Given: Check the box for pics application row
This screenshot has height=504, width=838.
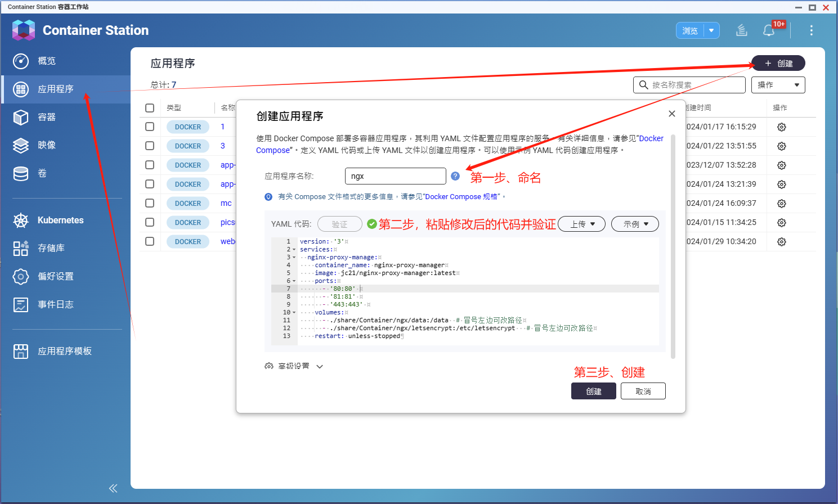Looking at the screenshot, I should (150, 222).
